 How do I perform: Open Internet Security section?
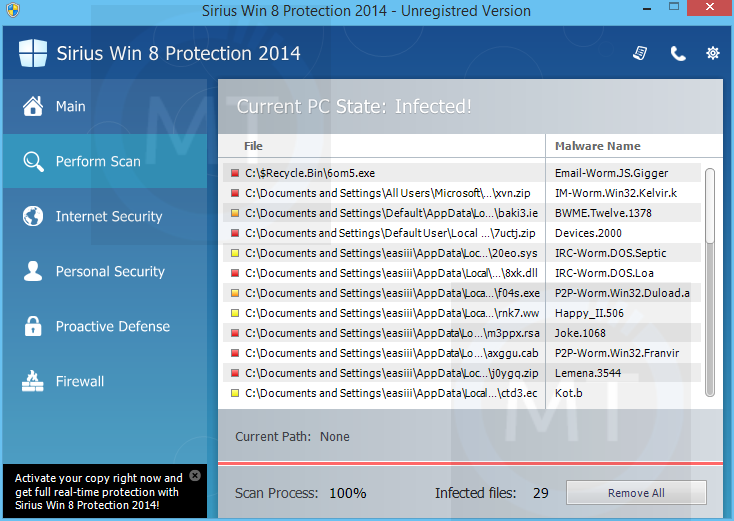105,216
